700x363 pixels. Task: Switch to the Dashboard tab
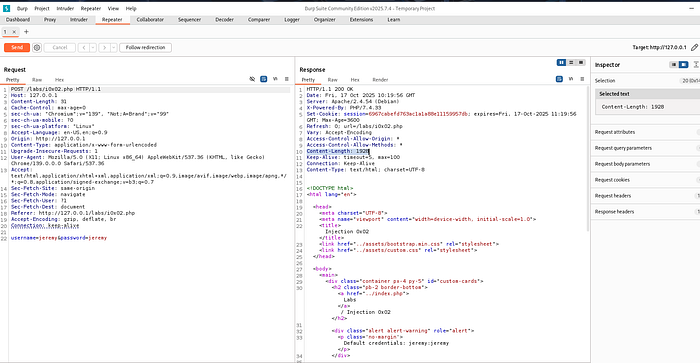(18, 20)
